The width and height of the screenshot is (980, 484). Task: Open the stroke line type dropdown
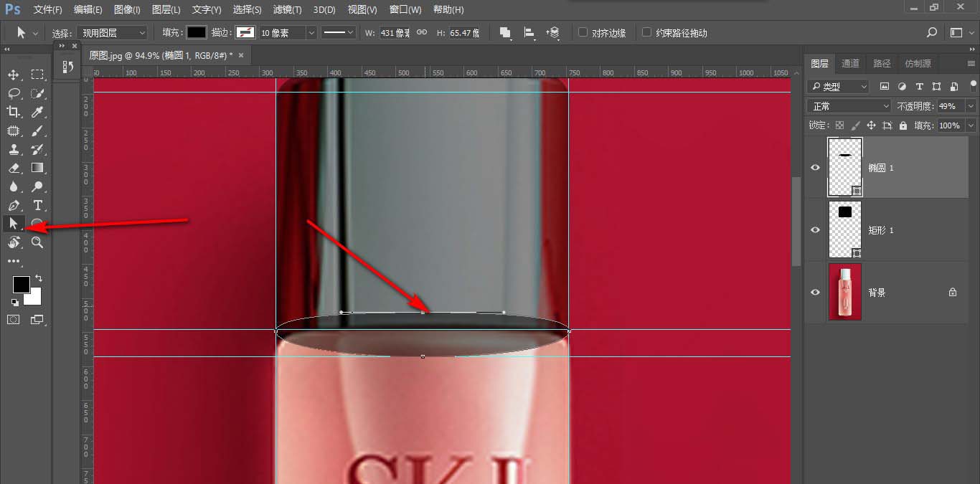tap(339, 32)
